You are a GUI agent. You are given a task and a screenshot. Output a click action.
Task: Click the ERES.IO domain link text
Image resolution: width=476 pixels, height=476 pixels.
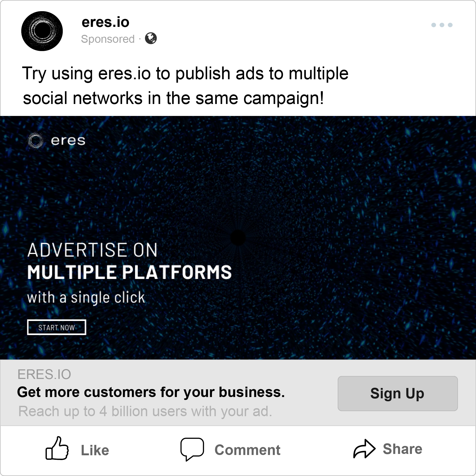44,374
